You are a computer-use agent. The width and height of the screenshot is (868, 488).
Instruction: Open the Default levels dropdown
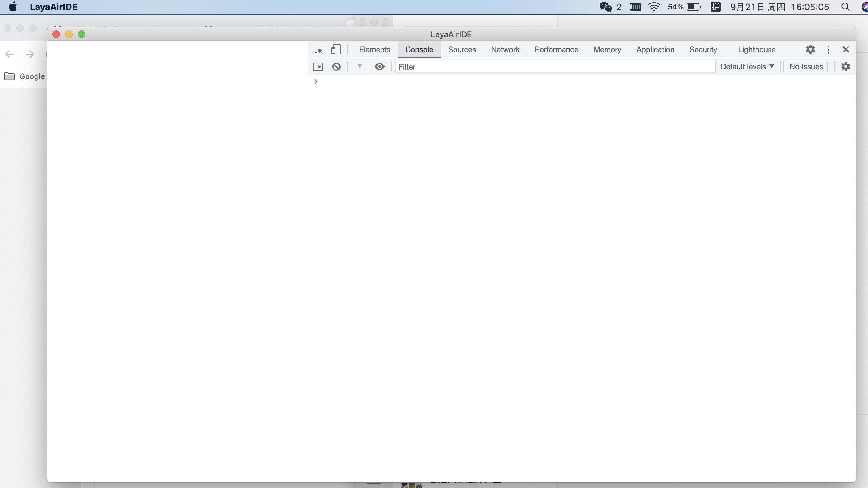click(x=747, y=67)
